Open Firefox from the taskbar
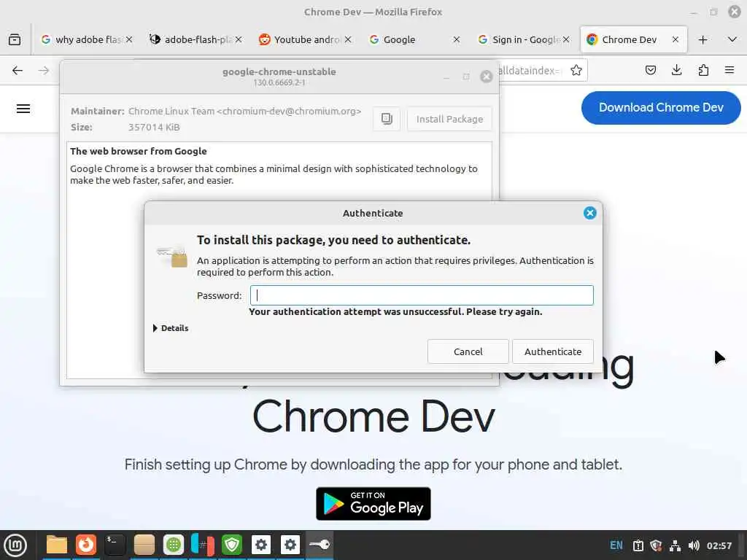Image resolution: width=747 pixels, height=560 pixels. tap(86, 545)
